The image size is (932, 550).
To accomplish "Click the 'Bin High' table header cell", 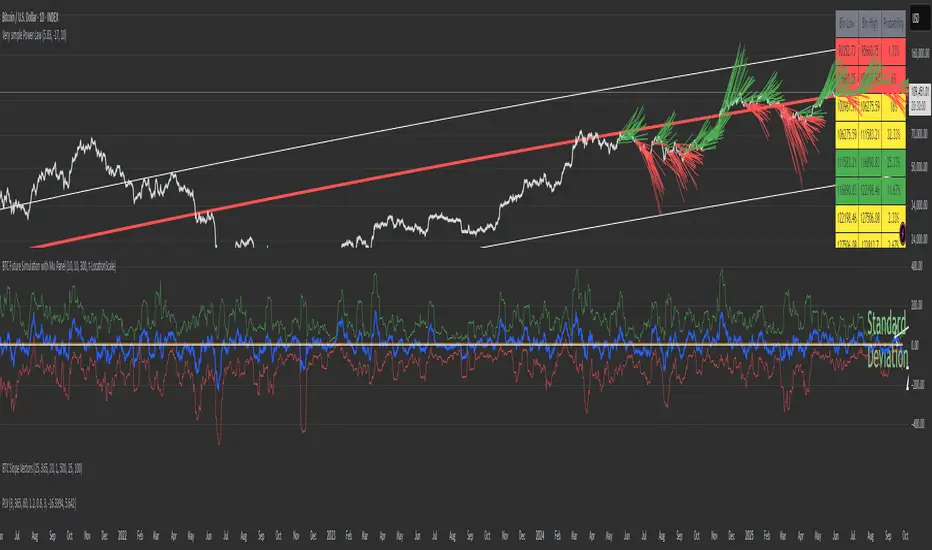I will (x=870, y=24).
